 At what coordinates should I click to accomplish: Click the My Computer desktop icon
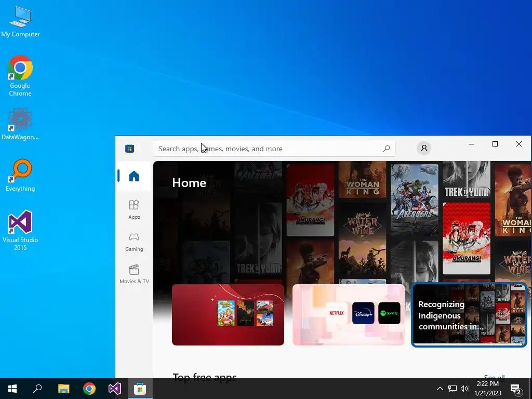[x=20, y=22]
